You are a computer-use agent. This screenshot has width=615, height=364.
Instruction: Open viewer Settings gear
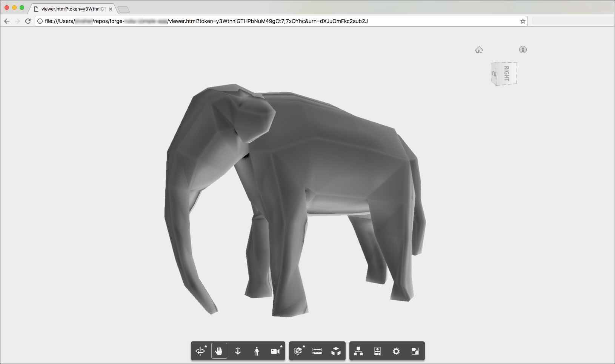pos(396,351)
